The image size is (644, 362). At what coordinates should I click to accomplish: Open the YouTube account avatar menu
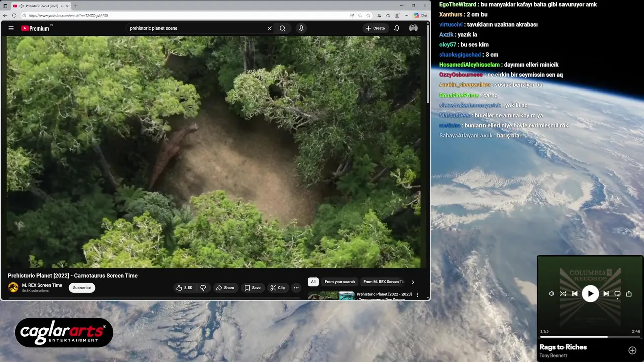point(413,28)
